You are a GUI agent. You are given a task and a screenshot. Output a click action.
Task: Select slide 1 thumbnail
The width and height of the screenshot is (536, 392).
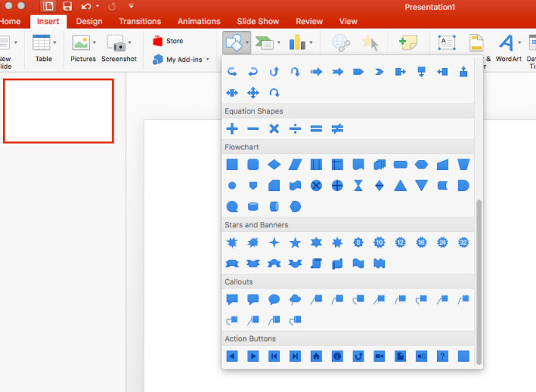pos(59,111)
